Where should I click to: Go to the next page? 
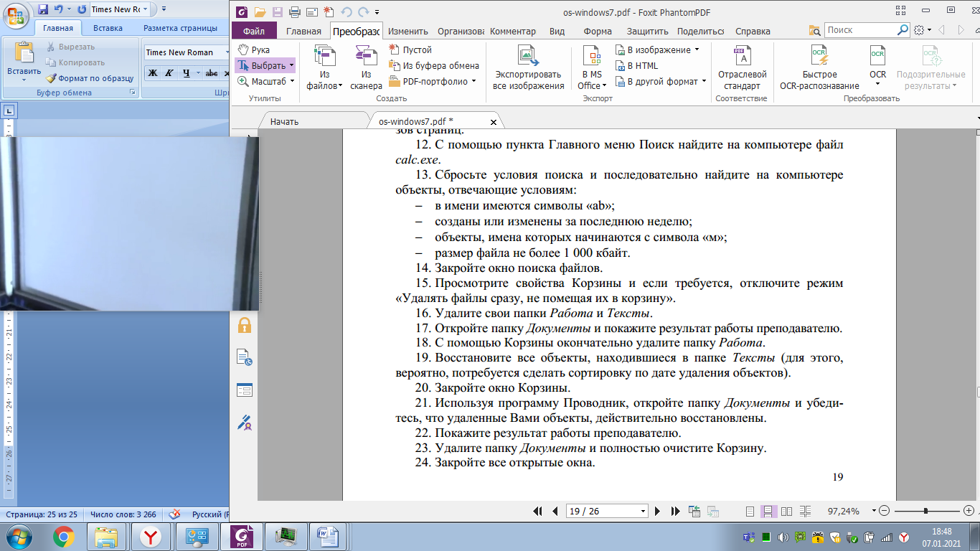(657, 512)
